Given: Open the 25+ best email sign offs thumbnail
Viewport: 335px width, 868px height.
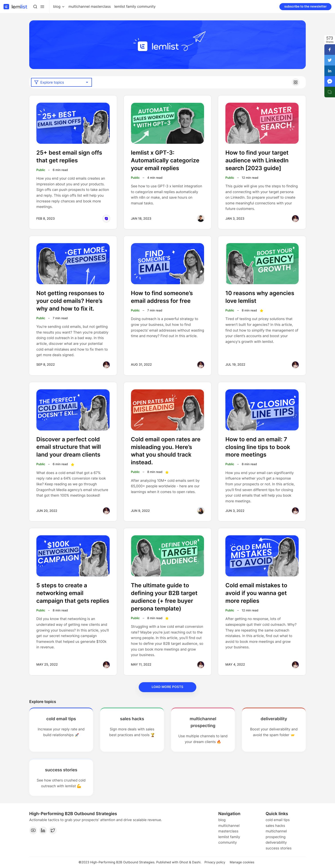Looking at the screenshot, I should (x=73, y=123).
